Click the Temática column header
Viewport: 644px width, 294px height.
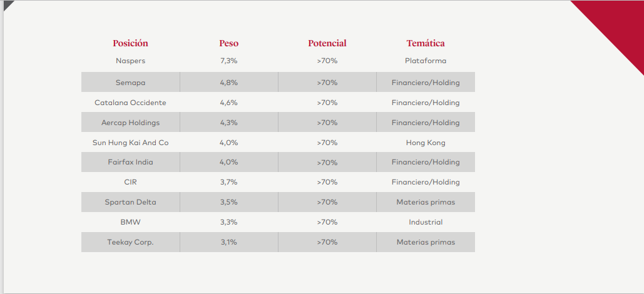pyautogui.click(x=426, y=43)
